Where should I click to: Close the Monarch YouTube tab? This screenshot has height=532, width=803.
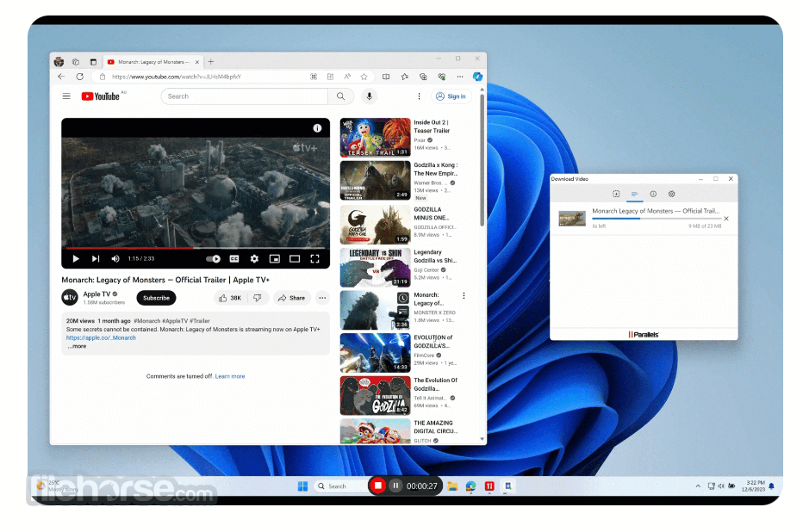pyautogui.click(x=197, y=62)
